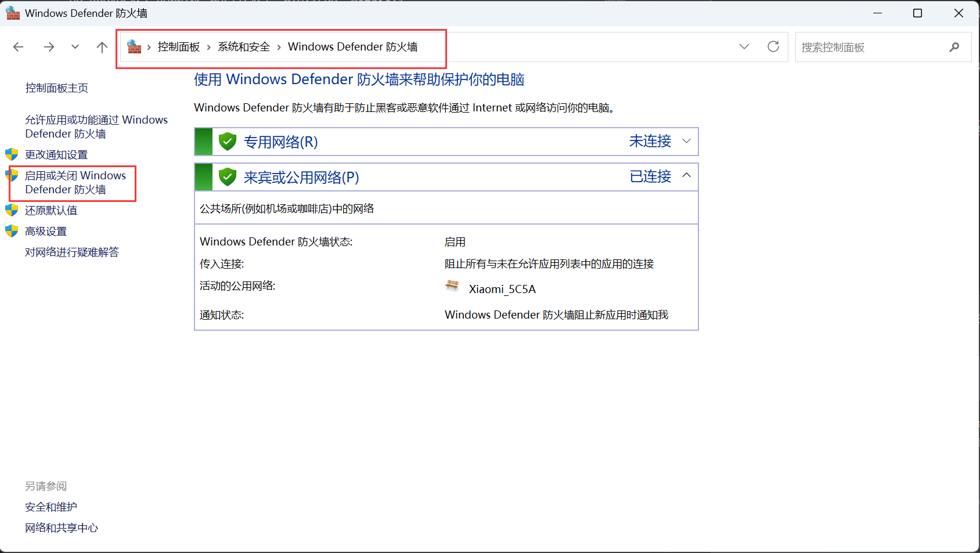This screenshot has height=553, width=980.
Task: Go forward with the right arrow button
Action: click(x=49, y=47)
